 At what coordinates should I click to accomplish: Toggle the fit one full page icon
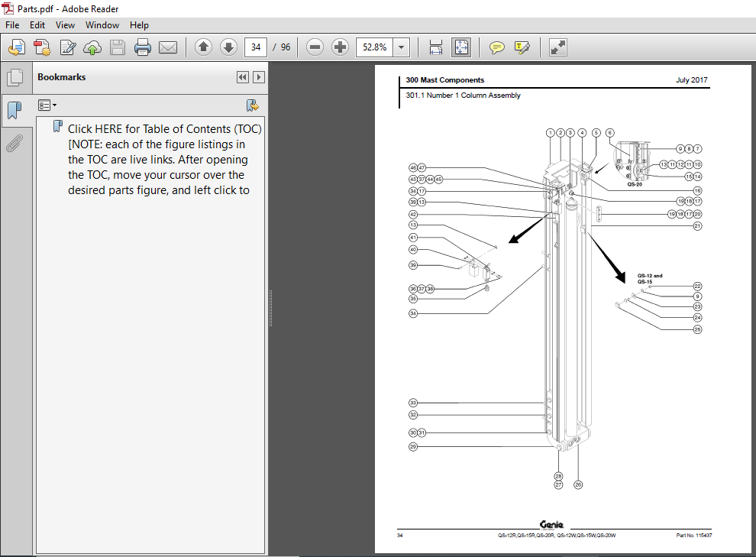pyautogui.click(x=461, y=47)
